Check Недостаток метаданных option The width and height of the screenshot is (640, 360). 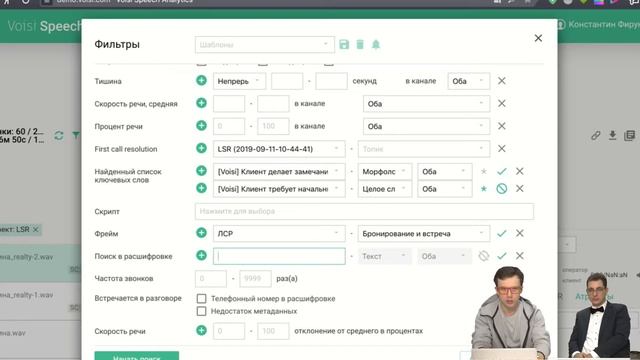click(201, 311)
